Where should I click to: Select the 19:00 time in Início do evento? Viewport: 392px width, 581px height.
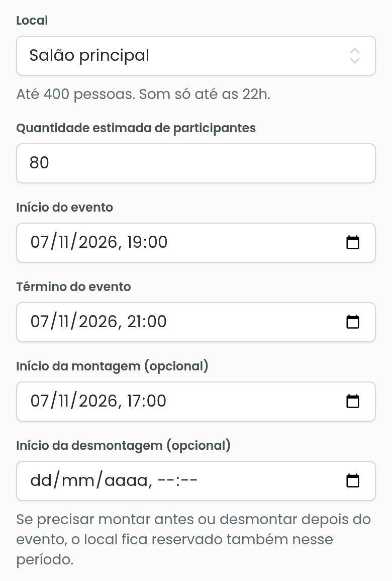click(147, 242)
